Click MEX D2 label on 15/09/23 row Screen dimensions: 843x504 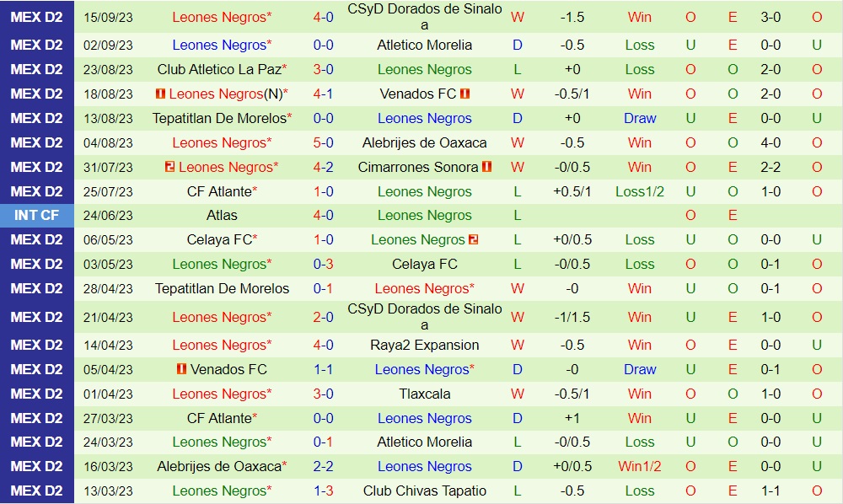click(37, 17)
